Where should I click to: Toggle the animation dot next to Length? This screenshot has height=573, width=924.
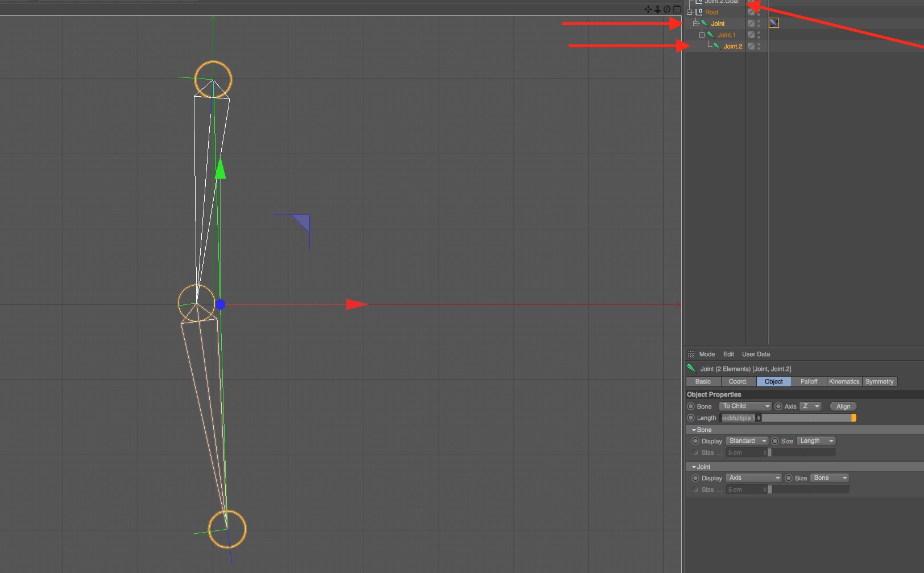pyautogui.click(x=691, y=418)
